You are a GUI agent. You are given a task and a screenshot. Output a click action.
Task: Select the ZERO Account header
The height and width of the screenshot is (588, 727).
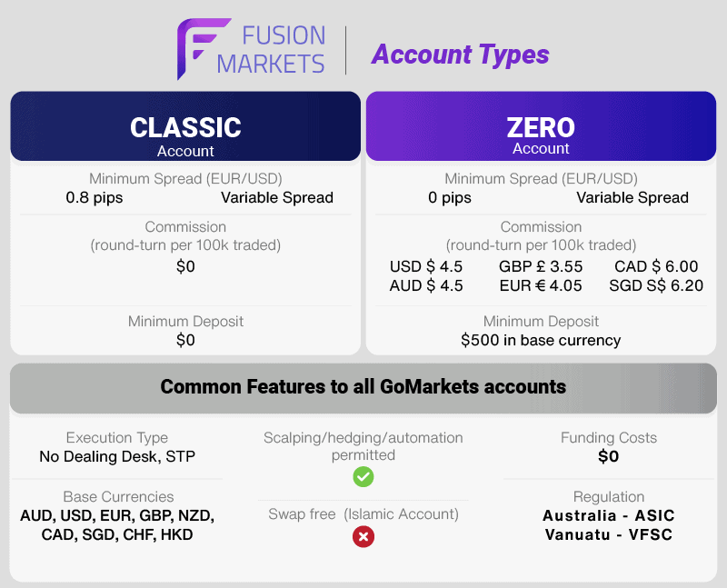(541, 126)
